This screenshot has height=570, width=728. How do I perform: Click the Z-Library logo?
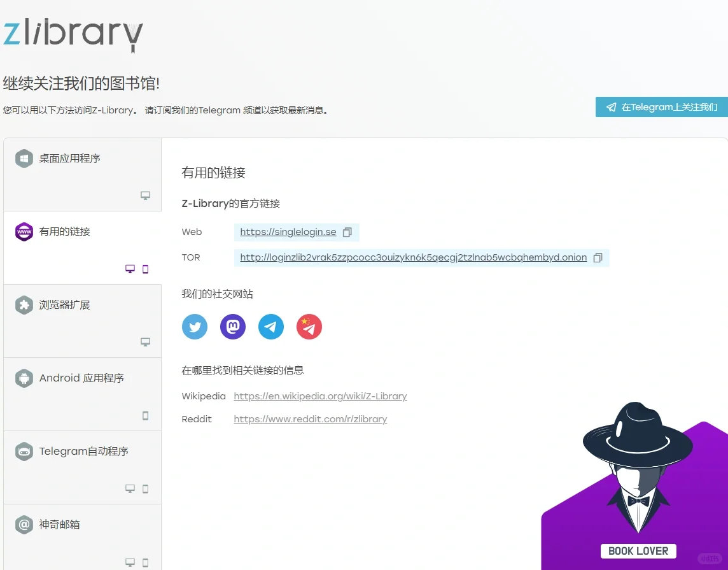73,35
